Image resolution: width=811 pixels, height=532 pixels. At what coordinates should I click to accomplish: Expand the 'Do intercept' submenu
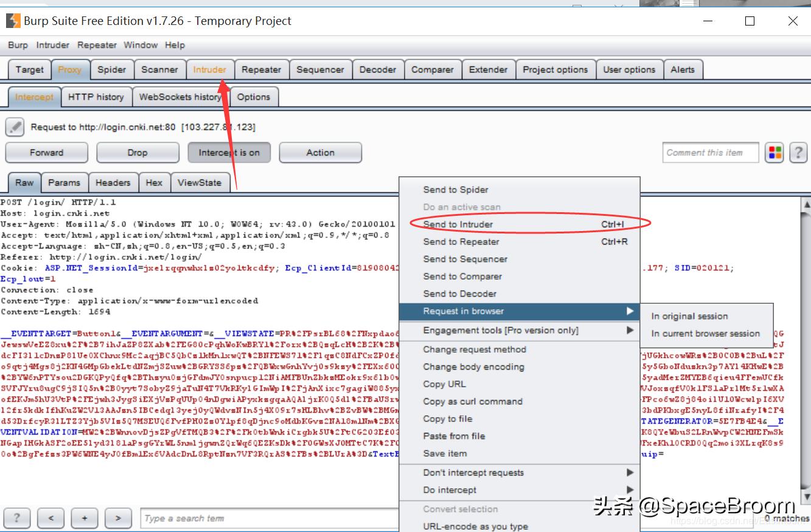(520, 490)
